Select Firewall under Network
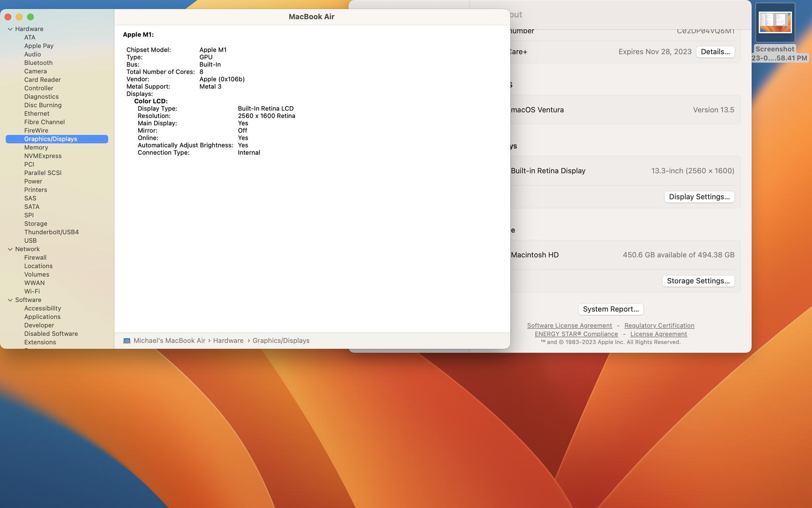812x508 pixels. tap(35, 258)
